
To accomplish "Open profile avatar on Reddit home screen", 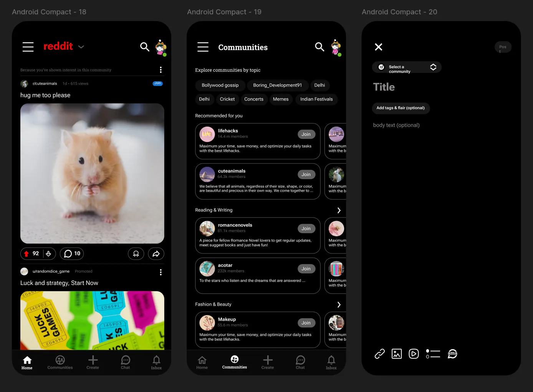I will coord(161,48).
